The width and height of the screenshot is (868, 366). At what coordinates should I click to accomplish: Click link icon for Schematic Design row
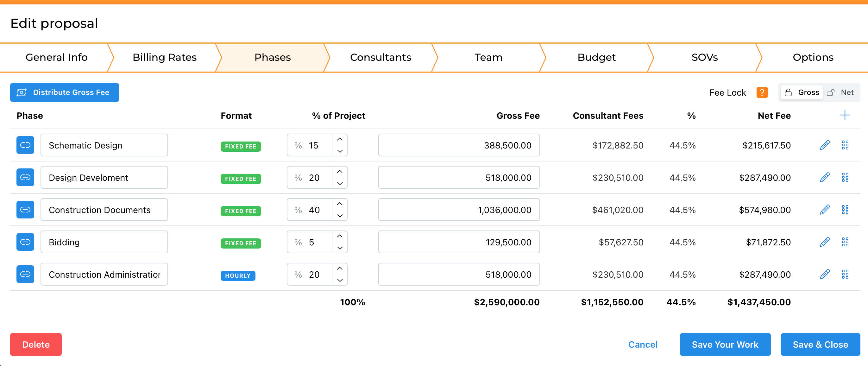point(25,145)
